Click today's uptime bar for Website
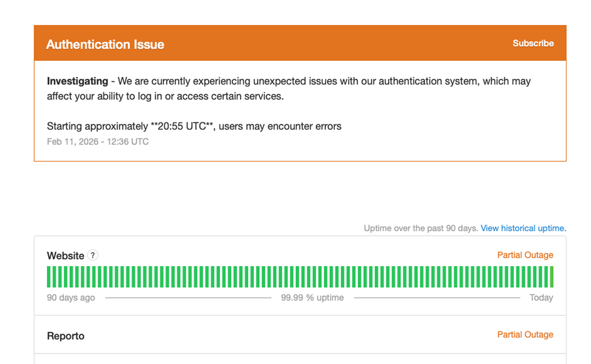 point(552,276)
